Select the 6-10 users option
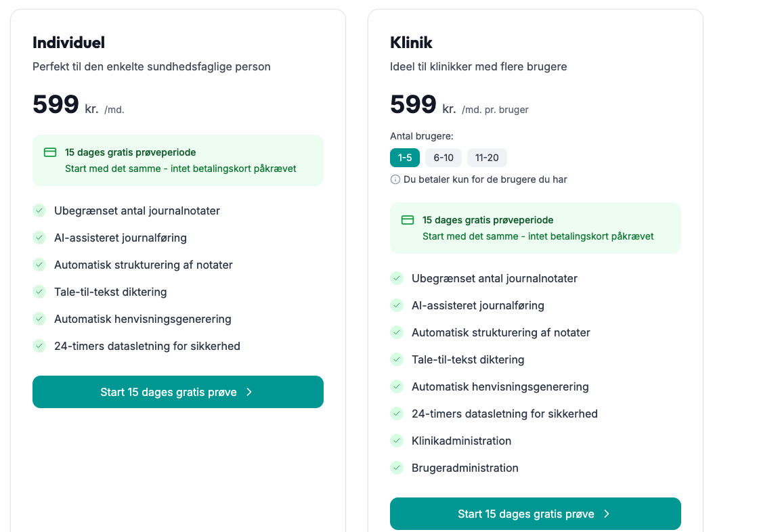778x532 pixels. [x=444, y=158]
